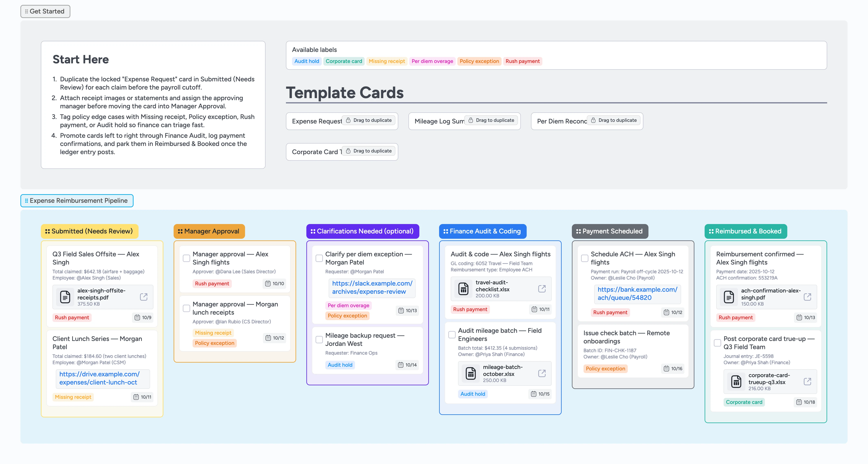Check Clarify per diem exception — Morgan Patel
Screen dimensions: 868x464
[319, 258]
